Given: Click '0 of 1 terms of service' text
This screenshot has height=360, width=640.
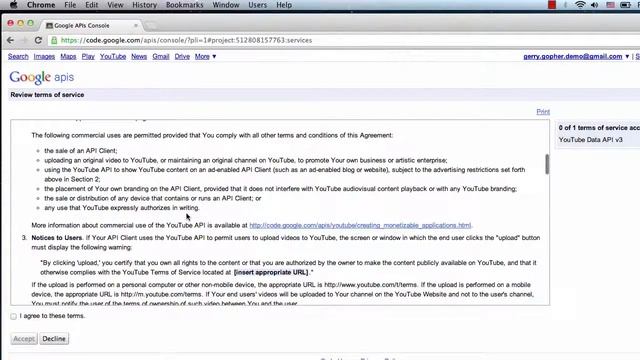Looking at the screenshot, I should point(599,128).
